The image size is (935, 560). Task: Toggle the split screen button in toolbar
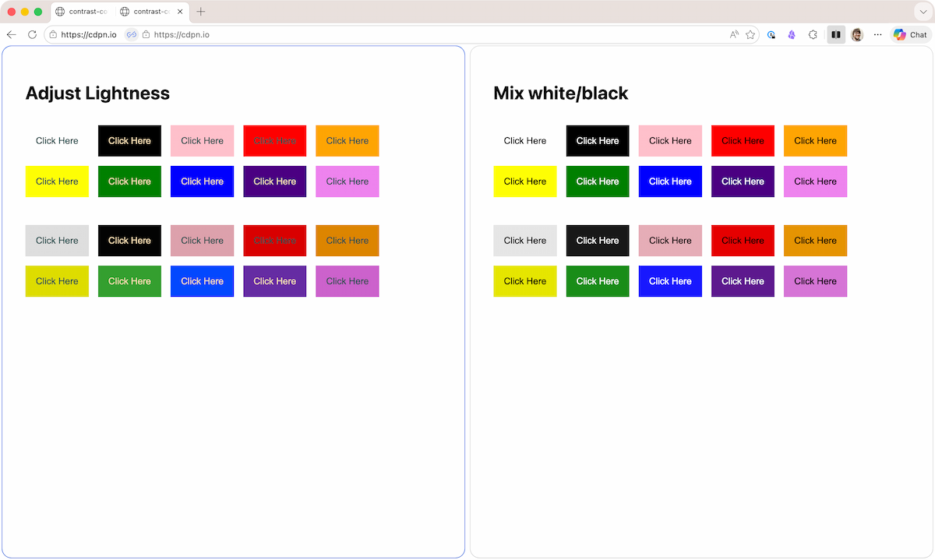click(x=835, y=34)
